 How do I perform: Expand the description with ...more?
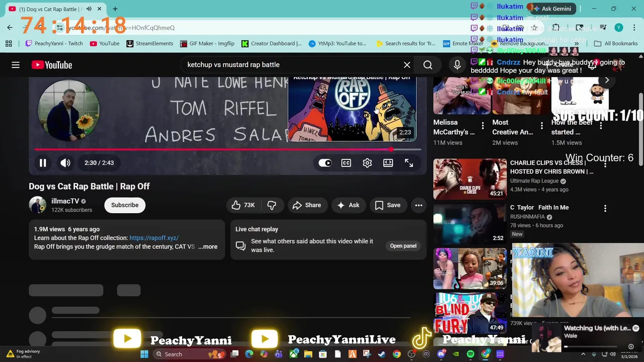click(208, 247)
